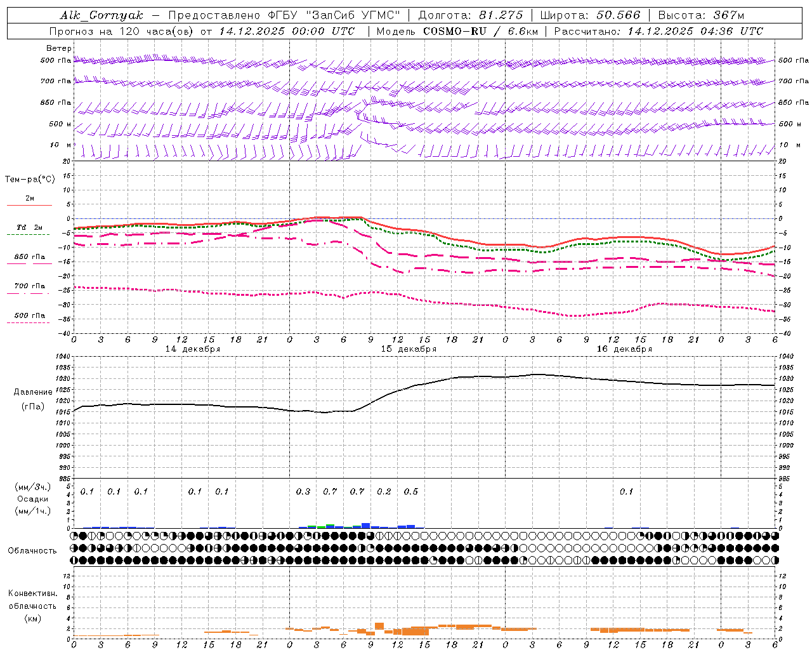Click the "16 декабря" date label
Image resolution: width=812 pixels, height=650 pixels.
point(624,349)
